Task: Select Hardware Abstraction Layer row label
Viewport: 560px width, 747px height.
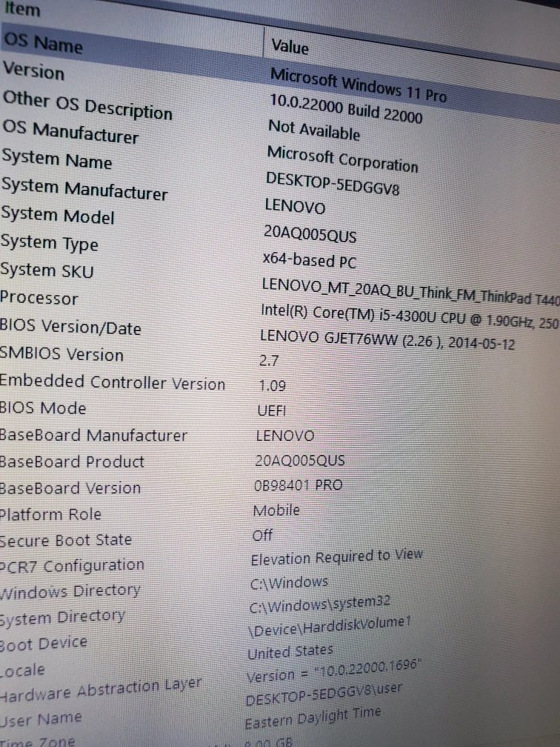Action: [101, 689]
